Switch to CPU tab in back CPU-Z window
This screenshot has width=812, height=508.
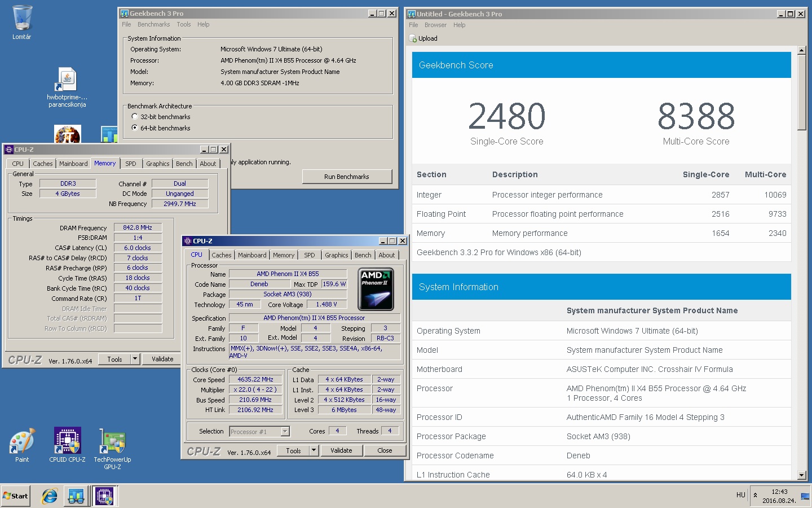click(18, 164)
